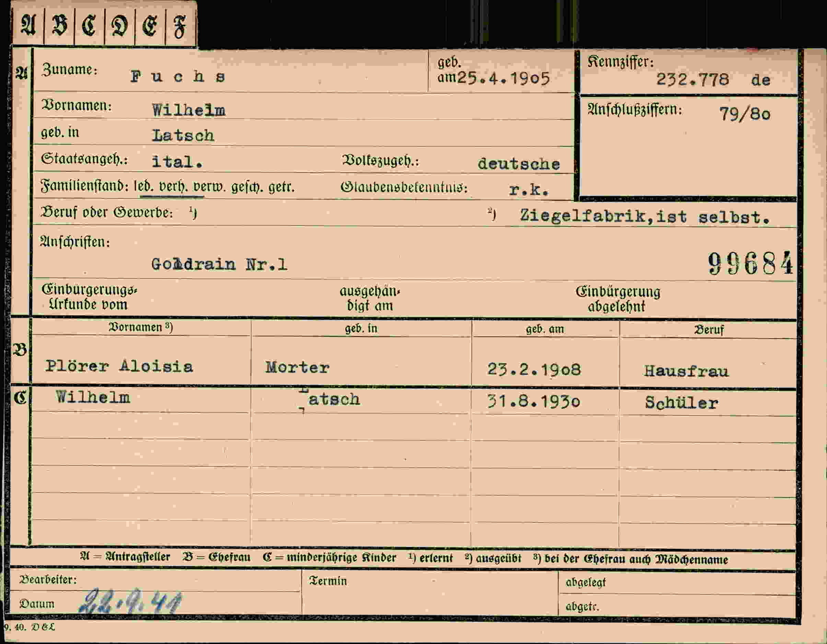Select wife's birth date '23.2.1908'

tap(534, 369)
